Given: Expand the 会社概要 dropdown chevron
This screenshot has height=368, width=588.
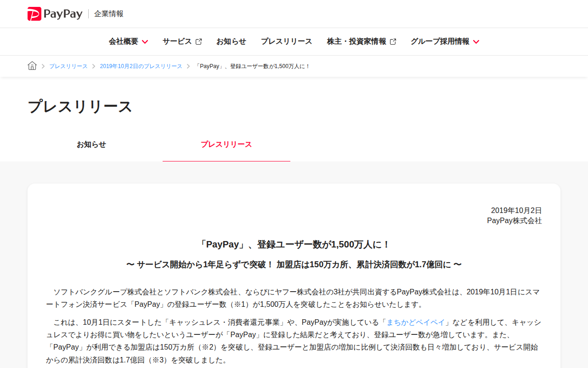Looking at the screenshot, I should tap(145, 42).
